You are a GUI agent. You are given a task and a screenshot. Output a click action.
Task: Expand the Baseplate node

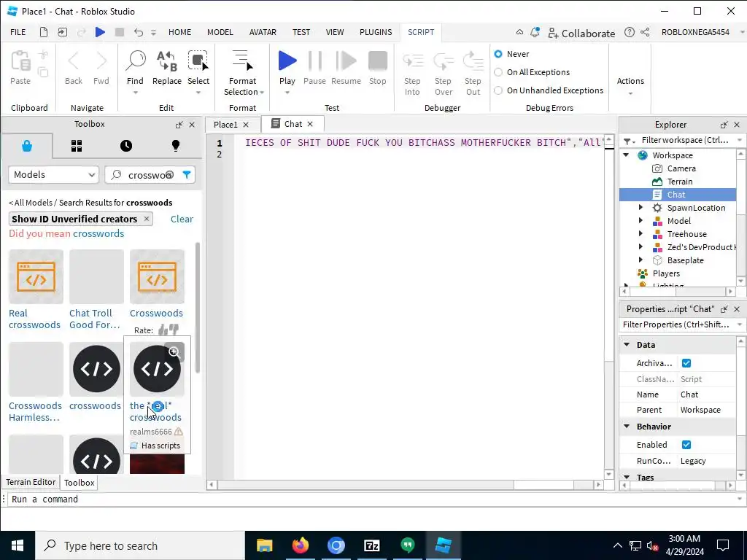(x=640, y=260)
